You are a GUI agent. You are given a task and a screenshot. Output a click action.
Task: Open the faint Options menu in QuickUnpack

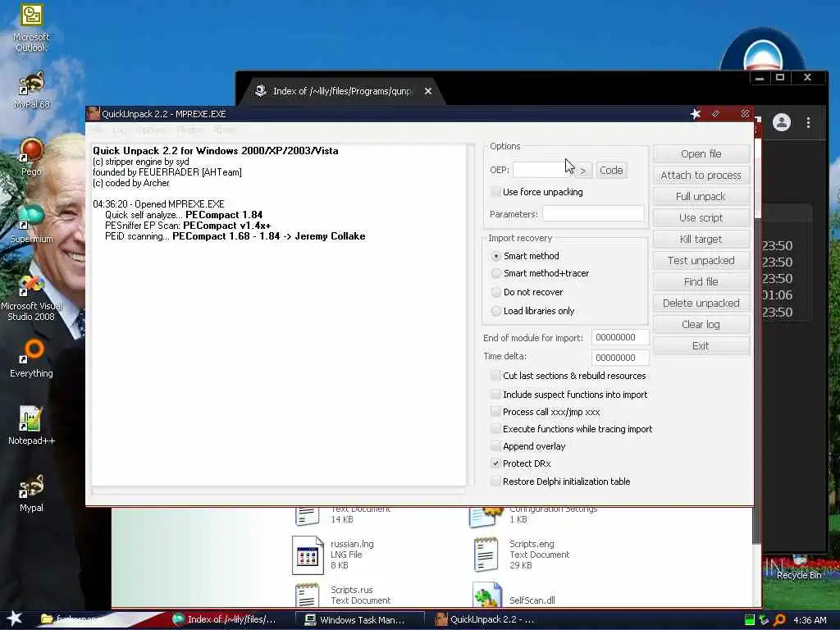(x=151, y=130)
